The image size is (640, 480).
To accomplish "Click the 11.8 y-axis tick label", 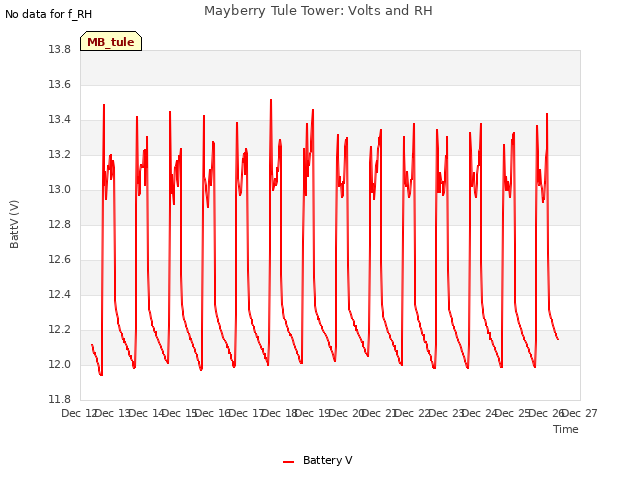I will 60,400.
